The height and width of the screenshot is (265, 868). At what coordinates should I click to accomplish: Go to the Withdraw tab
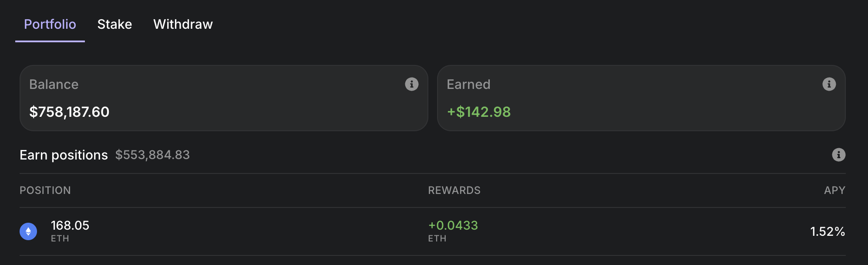tap(183, 24)
